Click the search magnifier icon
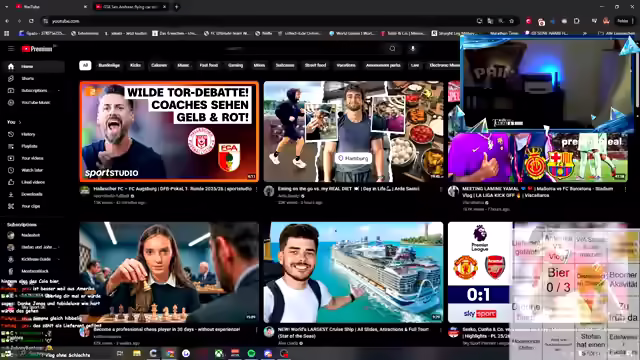640x360 pixels. (x=392, y=49)
